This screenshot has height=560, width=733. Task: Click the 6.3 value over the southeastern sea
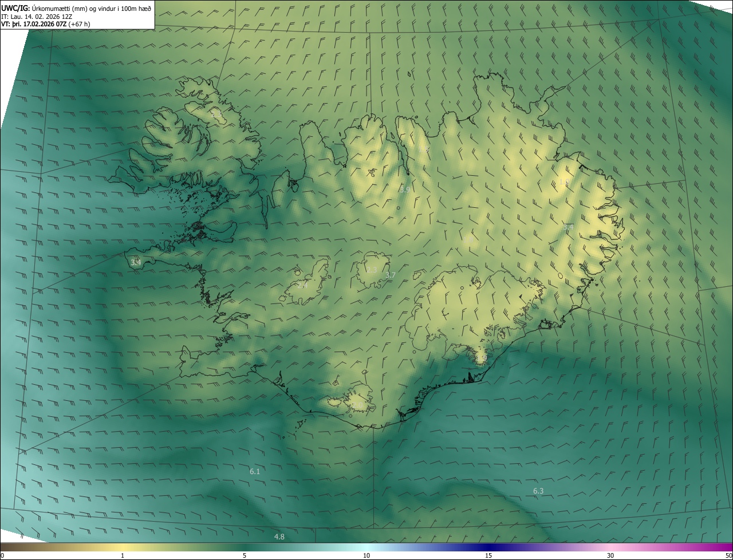pos(538,491)
